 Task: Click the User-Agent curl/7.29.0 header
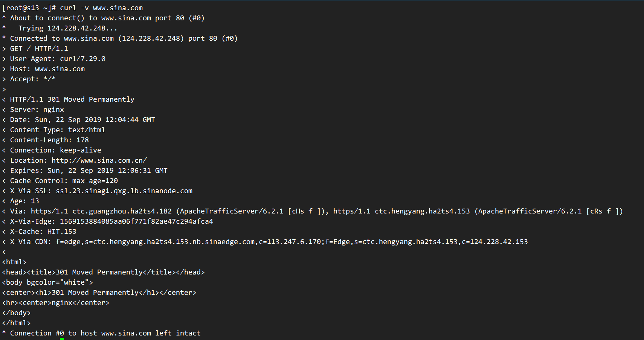[58, 59]
